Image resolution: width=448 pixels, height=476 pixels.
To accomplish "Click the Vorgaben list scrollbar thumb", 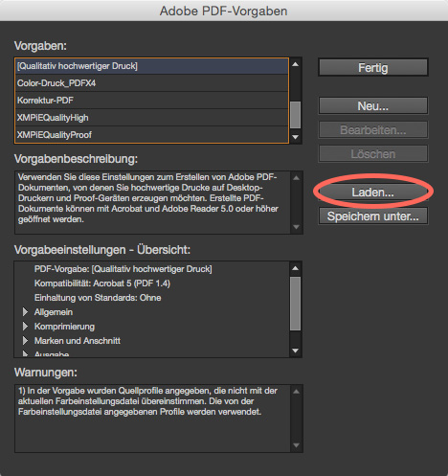I will click(x=296, y=115).
